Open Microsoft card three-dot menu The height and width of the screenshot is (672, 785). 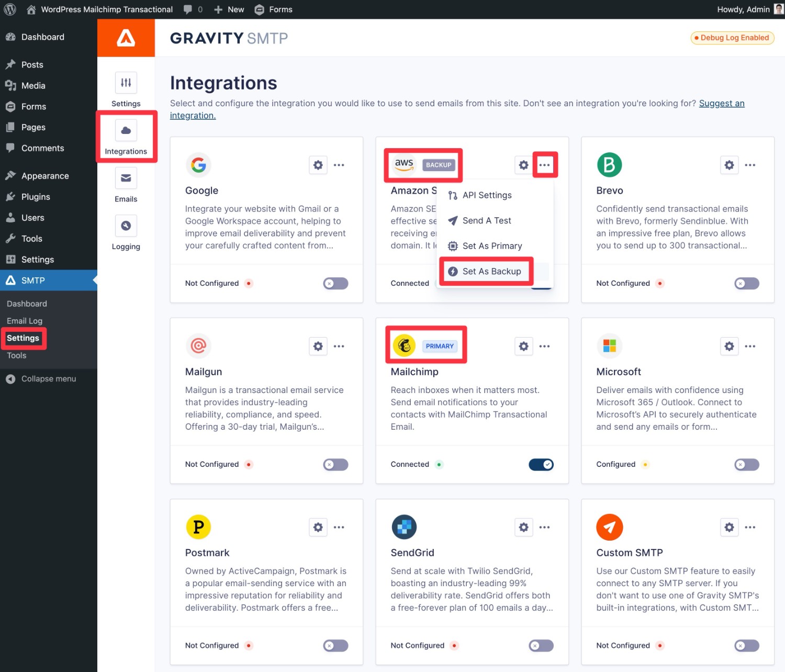tap(750, 346)
